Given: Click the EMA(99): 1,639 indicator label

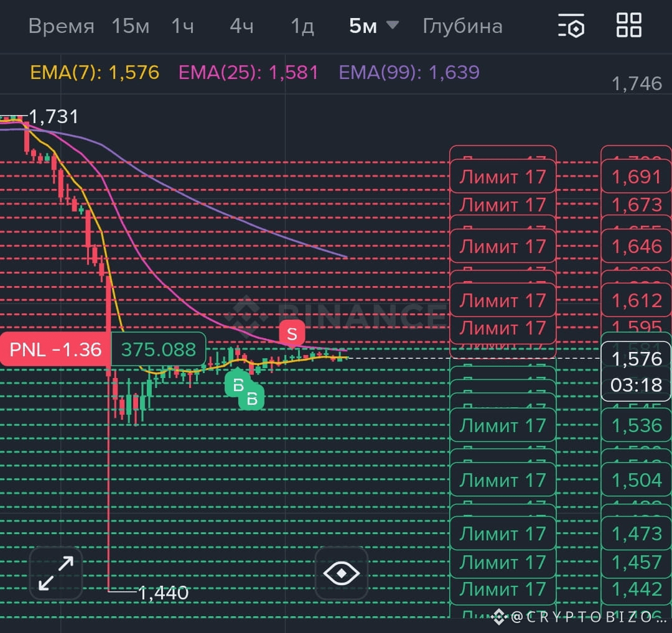Looking at the screenshot, I should tap(409, 72).
